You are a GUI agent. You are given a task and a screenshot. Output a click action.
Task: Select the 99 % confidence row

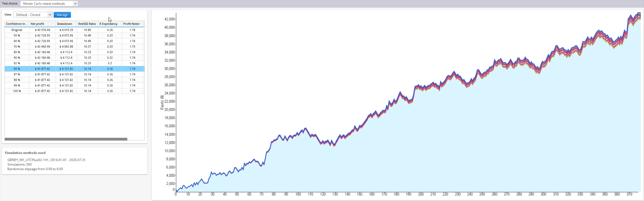click(74, 85)
